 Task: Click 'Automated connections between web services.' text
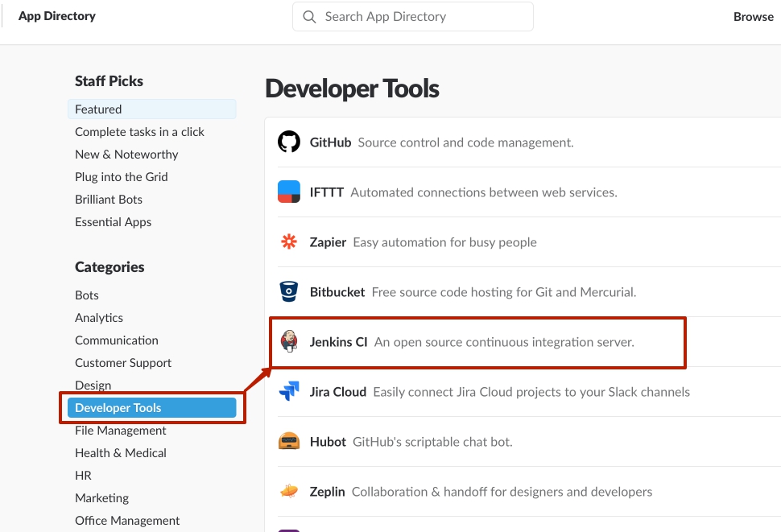484,192
